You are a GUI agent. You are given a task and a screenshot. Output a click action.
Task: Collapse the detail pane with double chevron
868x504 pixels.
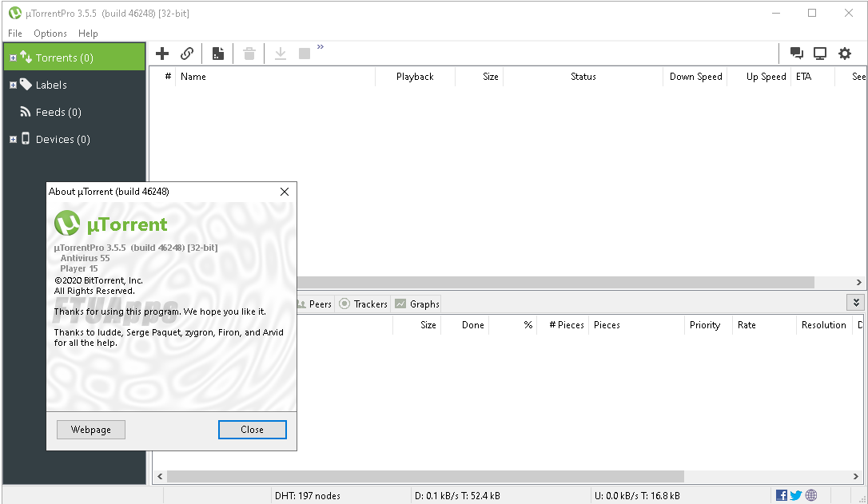(x=856, y=303)
